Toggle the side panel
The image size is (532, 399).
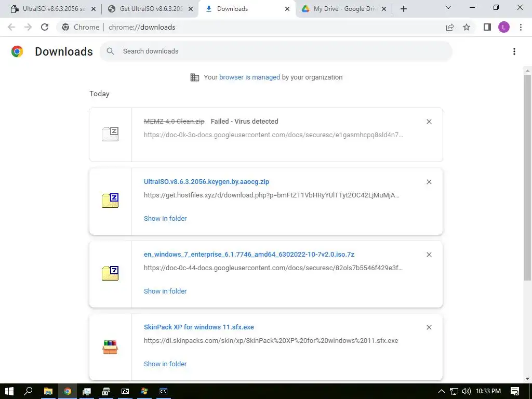(x=487, y=27)
